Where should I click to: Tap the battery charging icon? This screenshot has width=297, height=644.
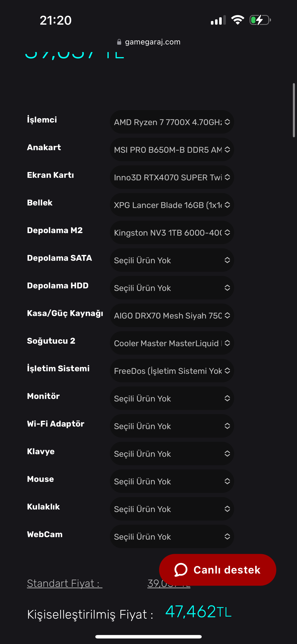(260, 20)
